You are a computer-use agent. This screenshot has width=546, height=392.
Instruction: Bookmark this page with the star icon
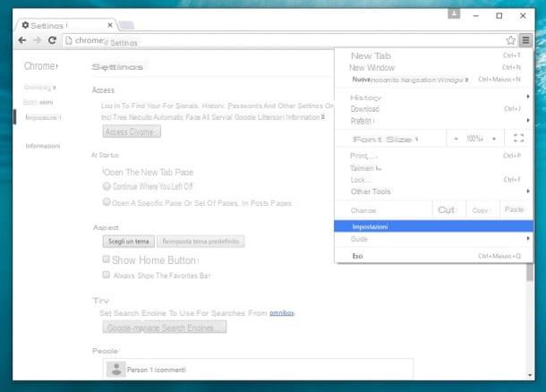point(510,40)
